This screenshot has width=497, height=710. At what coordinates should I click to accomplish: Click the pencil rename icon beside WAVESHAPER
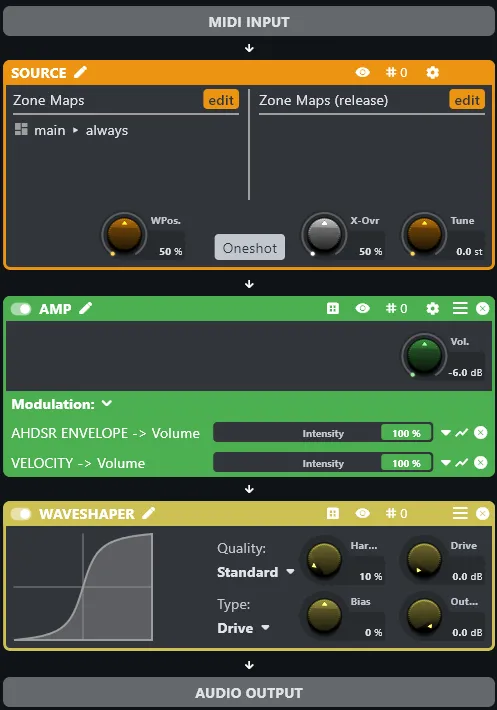pyautogui.click(x=148, y=513)
